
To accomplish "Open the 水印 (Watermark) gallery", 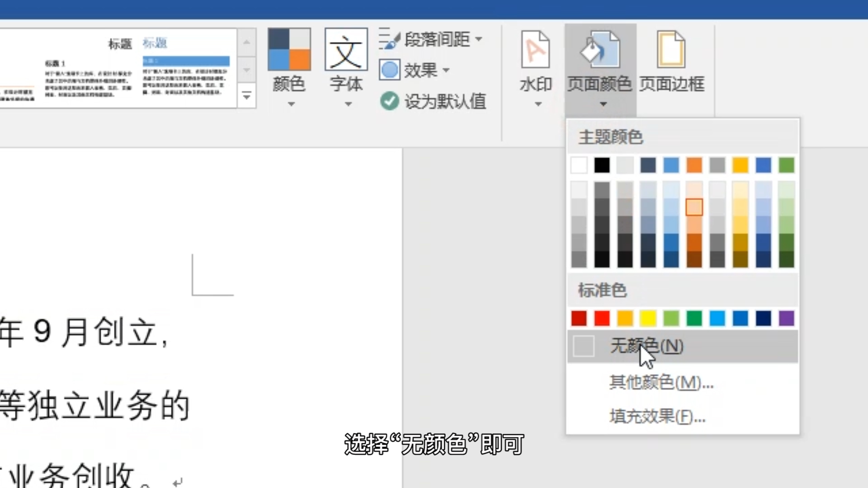I will coord(535,63).
